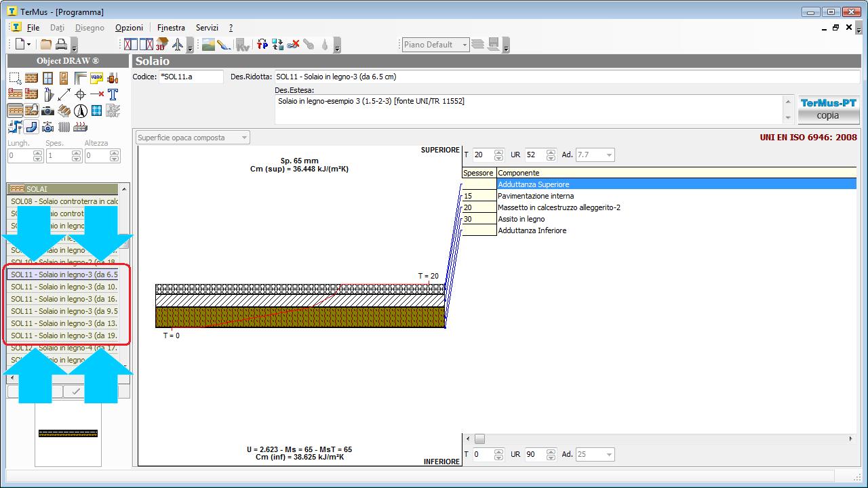Viewport: 868px width, 488px height.
Task: Open the 3D view tool
Action: pyautogui.click(x=161, y=45)
